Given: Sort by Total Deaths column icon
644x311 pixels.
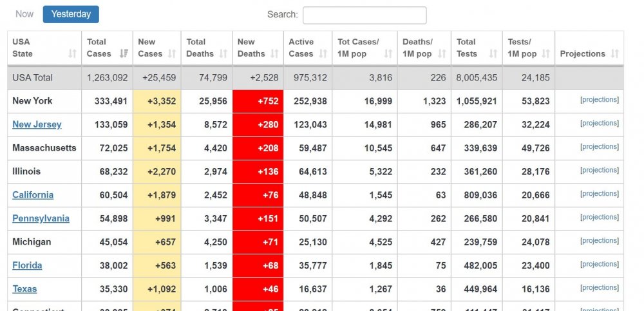Looking at the screenshot, I should (223, 54).
